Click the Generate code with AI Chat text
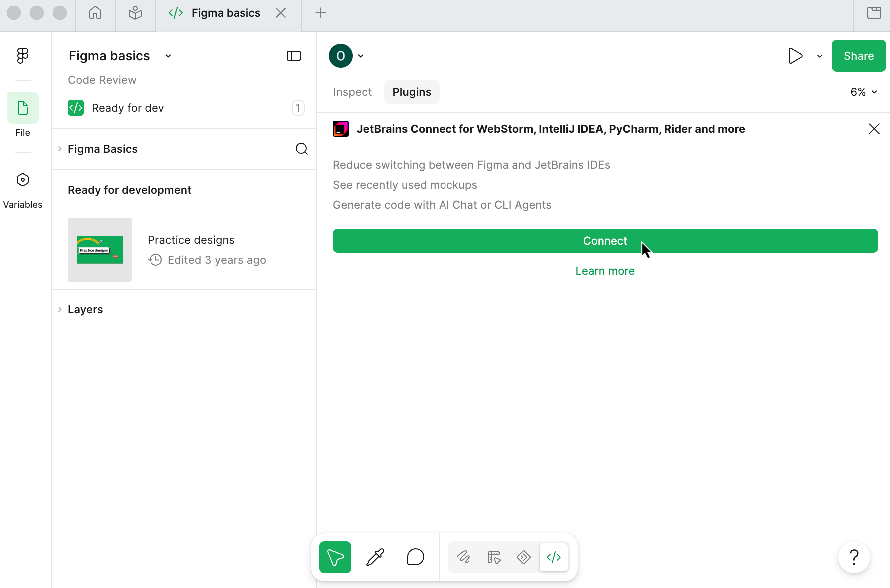890x588 pixels. coord(442,205)
